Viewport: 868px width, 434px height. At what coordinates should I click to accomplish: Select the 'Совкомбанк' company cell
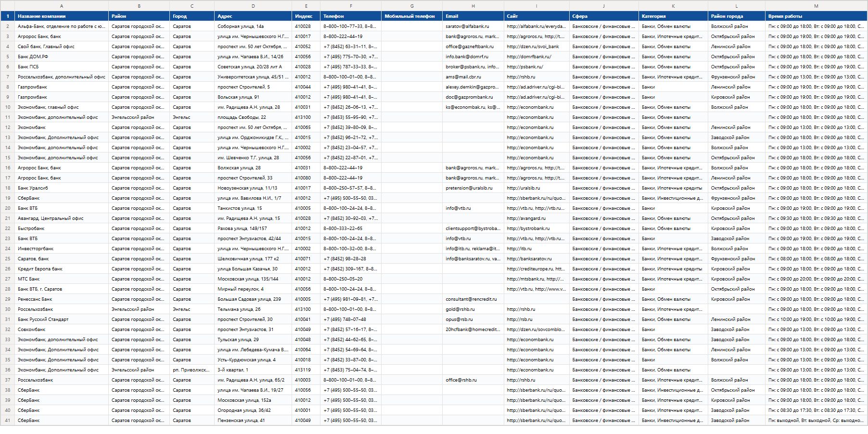point(62,330)
